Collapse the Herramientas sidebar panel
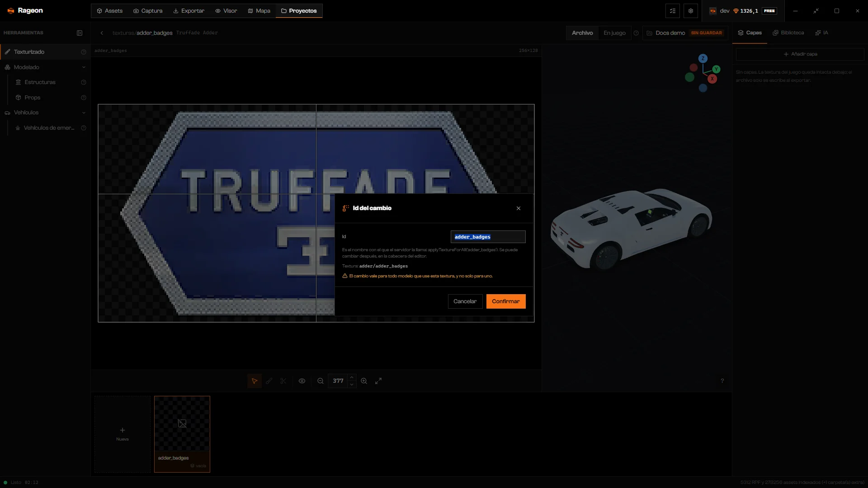868x488 pixels. [80, 33]
